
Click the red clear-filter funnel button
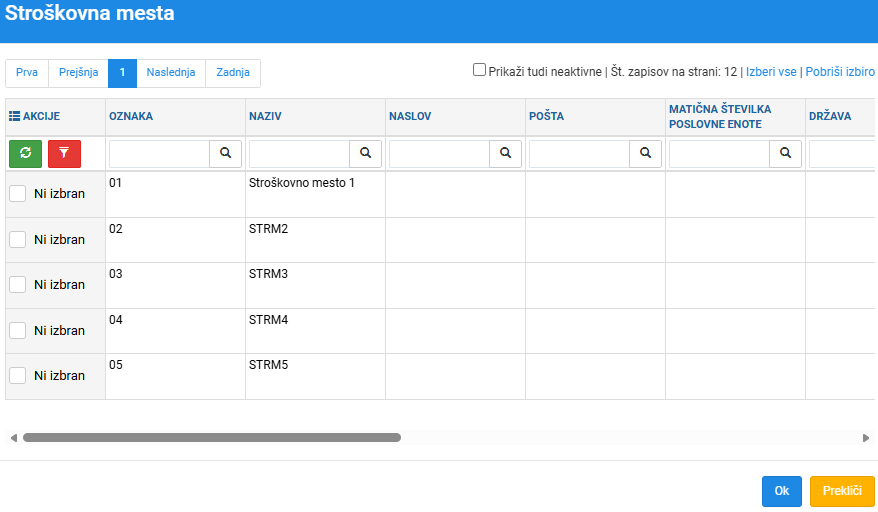tap(64, 153)
